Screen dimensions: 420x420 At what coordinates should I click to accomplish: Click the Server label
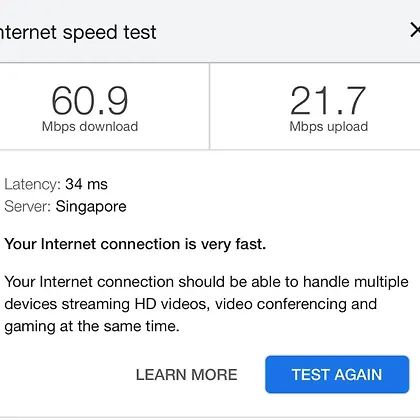click(x=27, y=206)
